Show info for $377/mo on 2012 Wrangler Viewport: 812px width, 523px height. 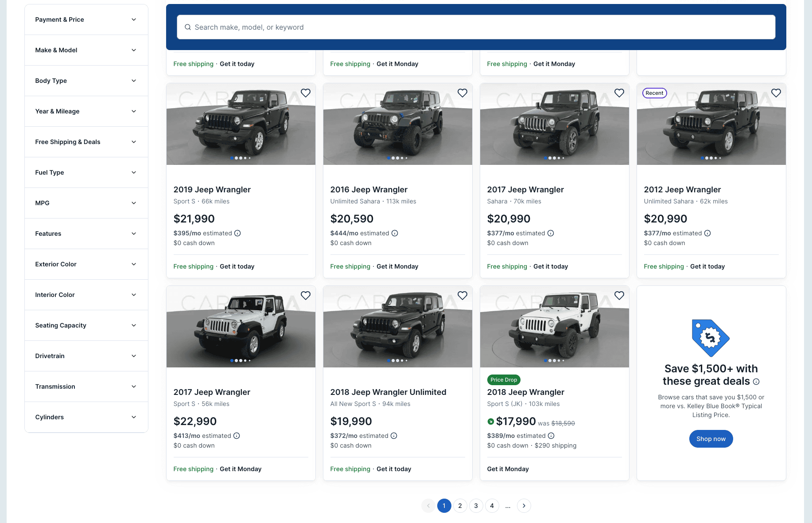pyautogui.click(x=707, y=233)
